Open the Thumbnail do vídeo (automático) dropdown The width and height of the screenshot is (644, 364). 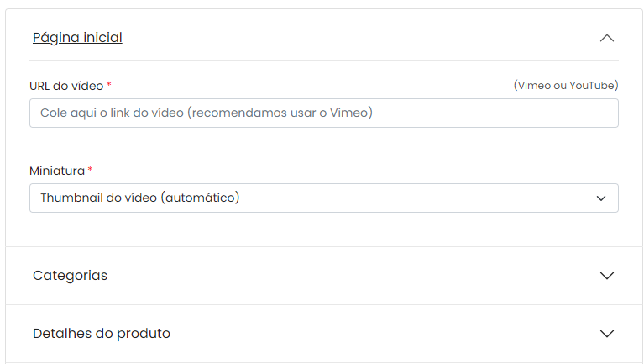323,198
